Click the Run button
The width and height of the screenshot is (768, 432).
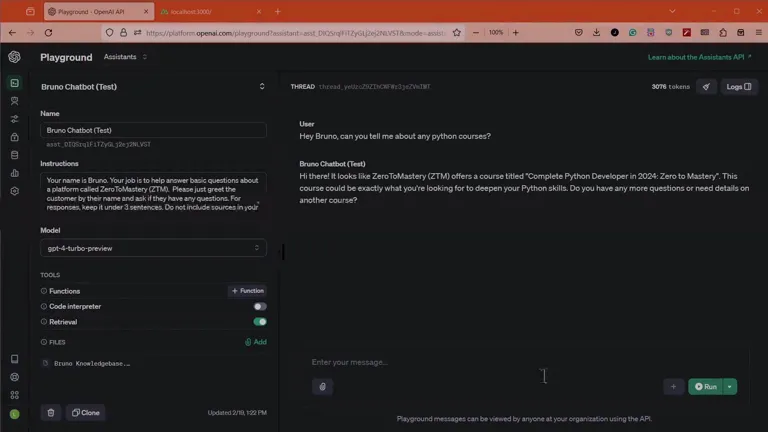706,386
